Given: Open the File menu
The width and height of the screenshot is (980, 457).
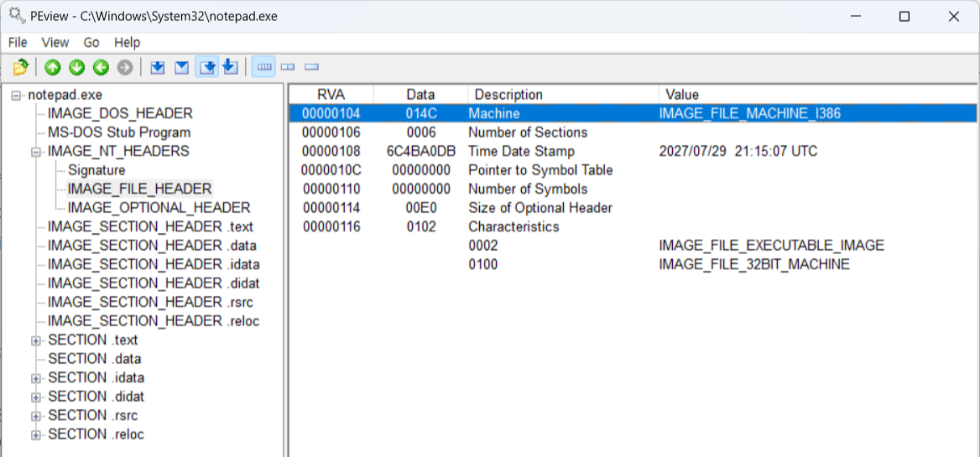Looking at the screenshot, I should click(x=18, y=43).
